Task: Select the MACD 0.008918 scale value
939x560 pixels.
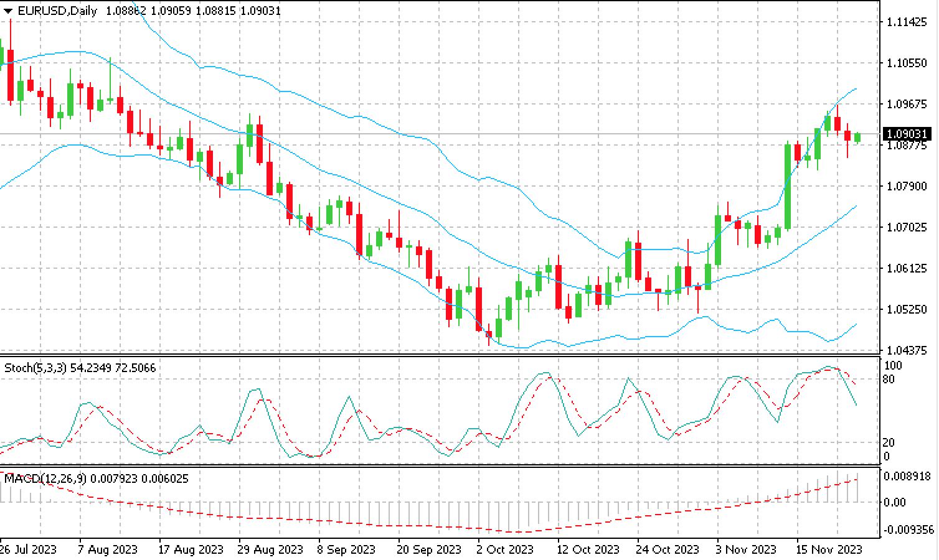Action: tap(908, 477)
